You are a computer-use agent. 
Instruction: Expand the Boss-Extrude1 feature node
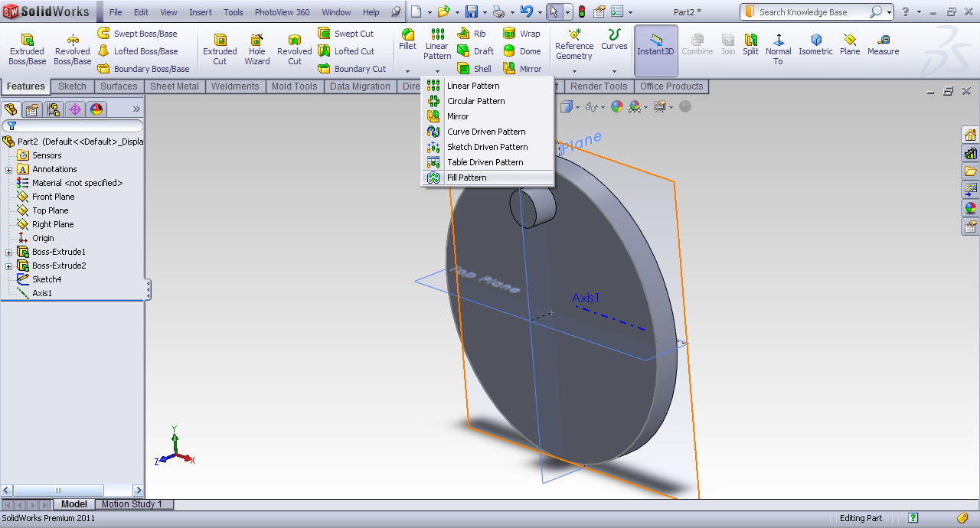pos(9,252)
